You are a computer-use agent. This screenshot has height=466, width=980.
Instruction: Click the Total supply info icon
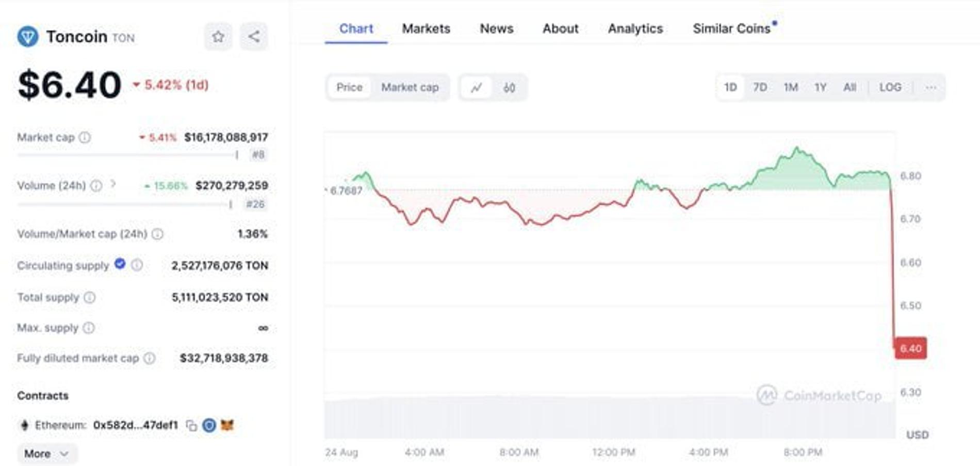[90, 297]
